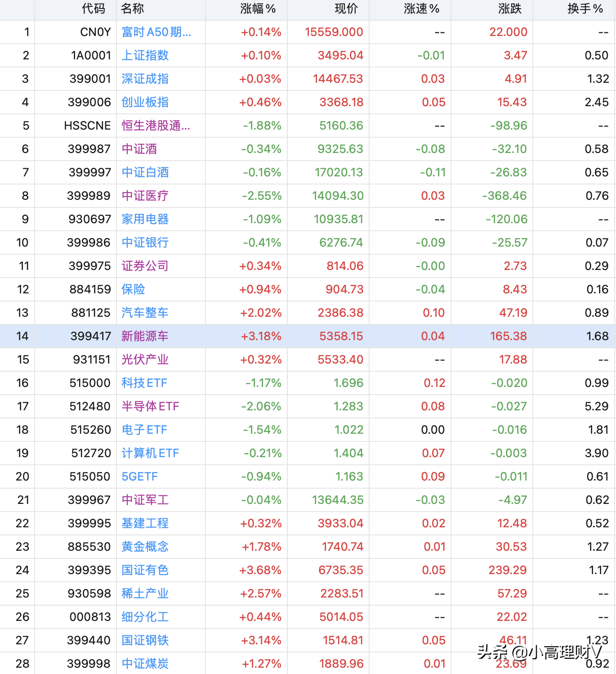Open the 5GETF fund link
Image resolution: width=616 pixels, height=674 pixels.
[139, 476]
